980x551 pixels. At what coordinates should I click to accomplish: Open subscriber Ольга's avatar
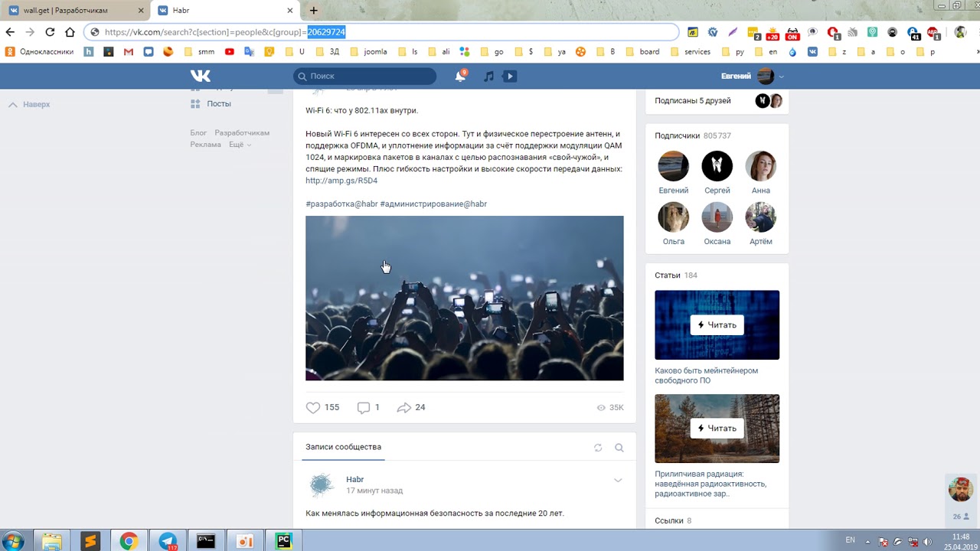coord(674,217)
